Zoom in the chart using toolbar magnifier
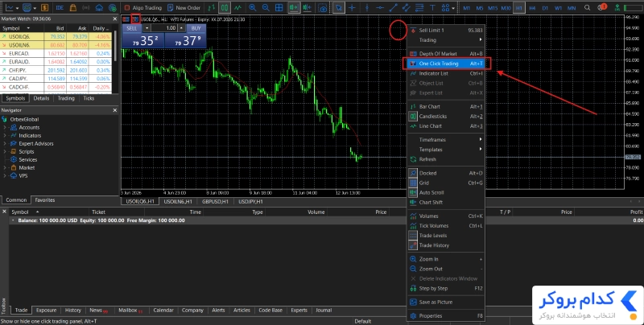Viewport: 644px width, 325px height. point(253,8)
